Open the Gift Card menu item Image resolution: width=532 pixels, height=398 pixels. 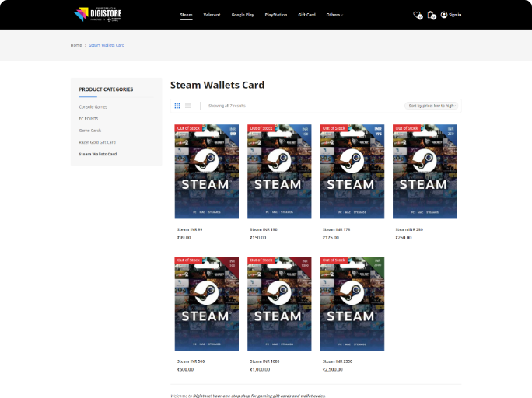[306, 15]
